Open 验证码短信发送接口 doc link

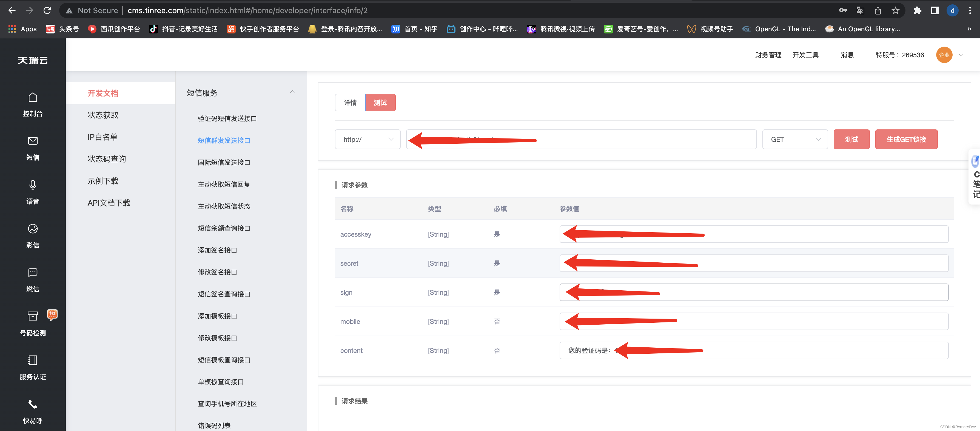[227, 118]
